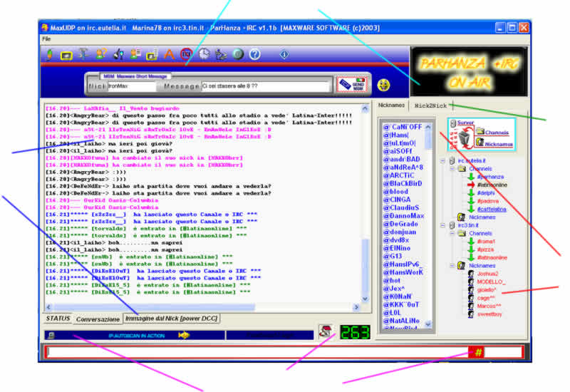570x392 pixels.
Task: Click the PARHANZA +IRC ON AIR banner
Action: (x=469, y=72)
